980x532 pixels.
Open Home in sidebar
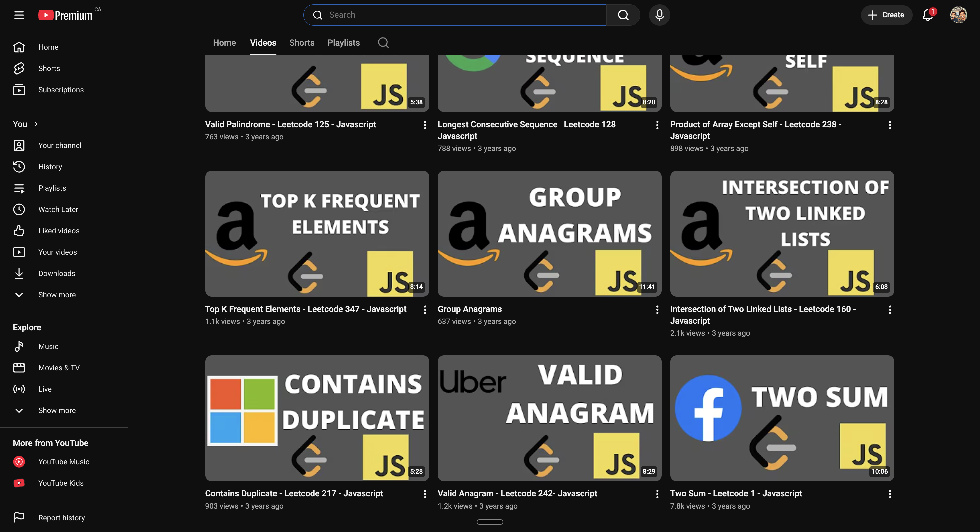coord(64,47)
